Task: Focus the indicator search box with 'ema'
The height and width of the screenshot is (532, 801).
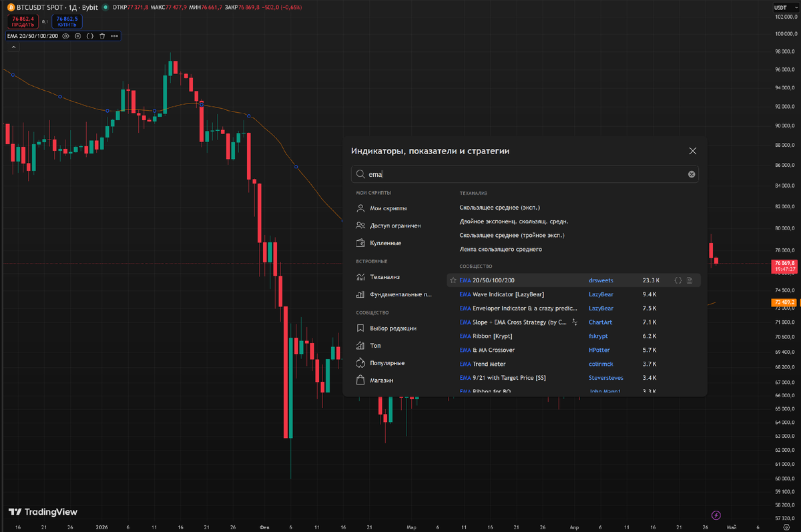Action: 525,174
